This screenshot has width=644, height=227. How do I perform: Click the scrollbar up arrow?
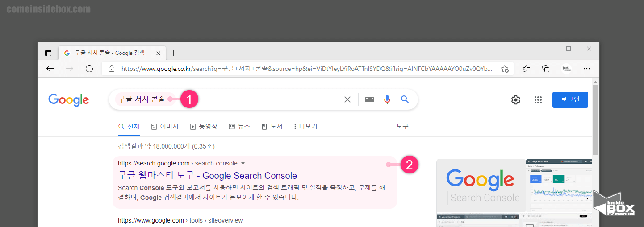(595, 81)
